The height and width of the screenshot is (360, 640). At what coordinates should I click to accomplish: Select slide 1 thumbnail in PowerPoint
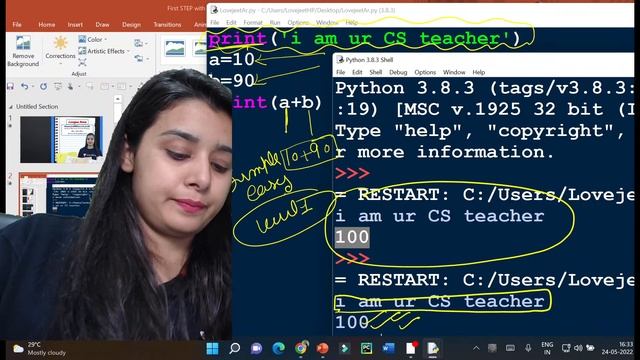click(61, 139)
